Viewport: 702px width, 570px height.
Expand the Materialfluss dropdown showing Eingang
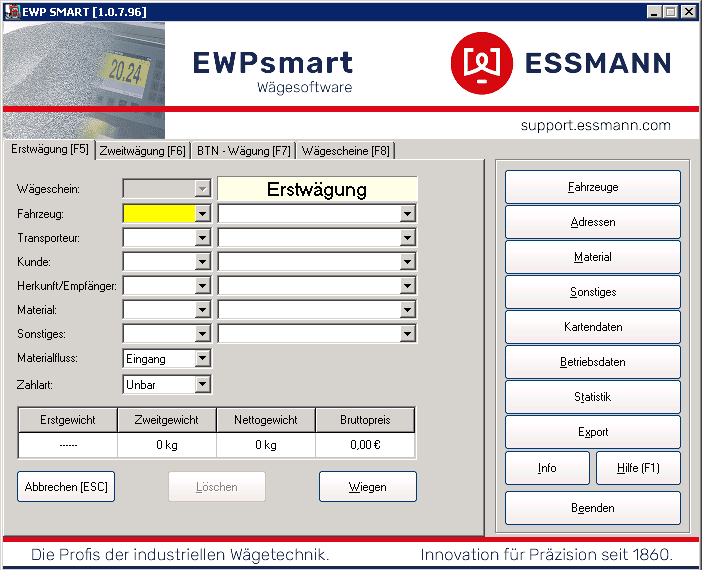coord(203,358)
